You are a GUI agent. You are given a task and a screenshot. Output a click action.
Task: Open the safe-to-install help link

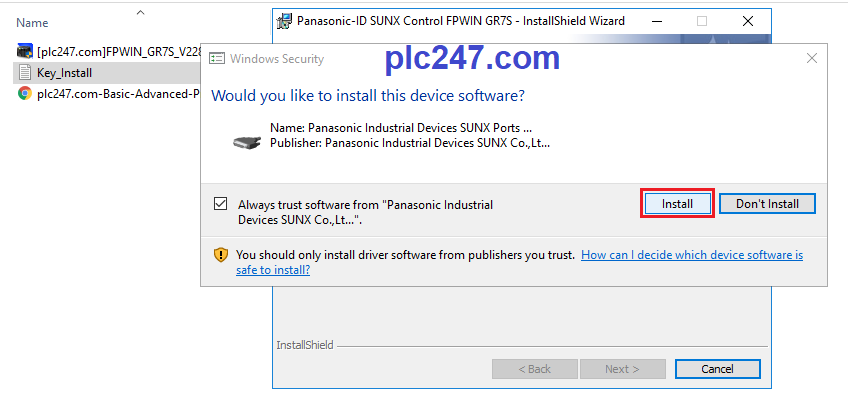coord(519,262)
